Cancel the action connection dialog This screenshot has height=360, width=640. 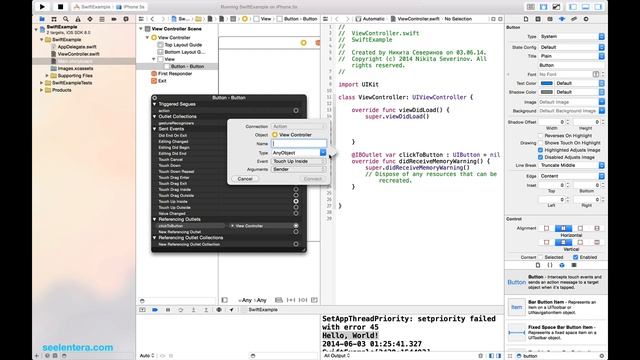pyautogui.click(x=245, y=179)
